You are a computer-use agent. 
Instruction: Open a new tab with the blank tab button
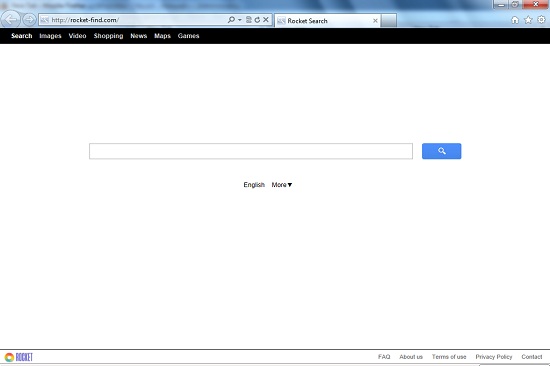(389, 21)
